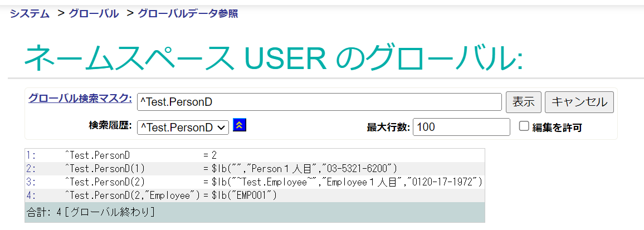Click the 合計: 4 footer row

click(90, 212)
